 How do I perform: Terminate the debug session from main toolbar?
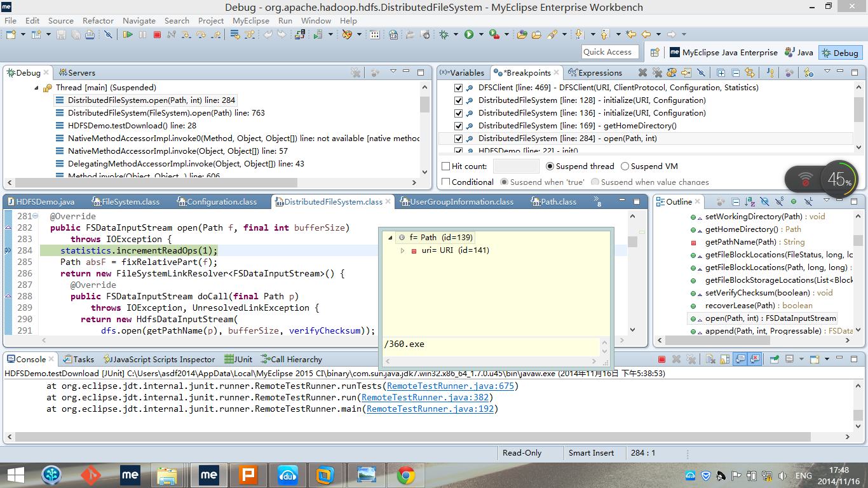pos(157,34)
